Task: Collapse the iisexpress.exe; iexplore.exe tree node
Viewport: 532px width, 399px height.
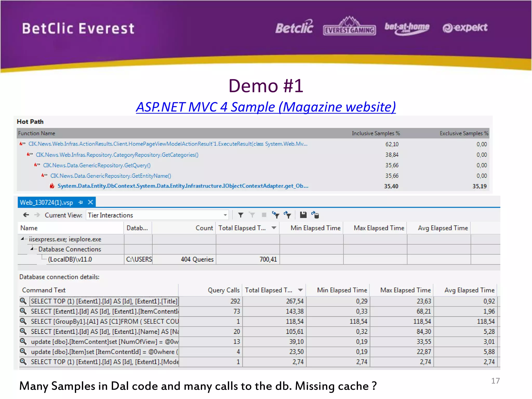Action: tap(22, 238)
